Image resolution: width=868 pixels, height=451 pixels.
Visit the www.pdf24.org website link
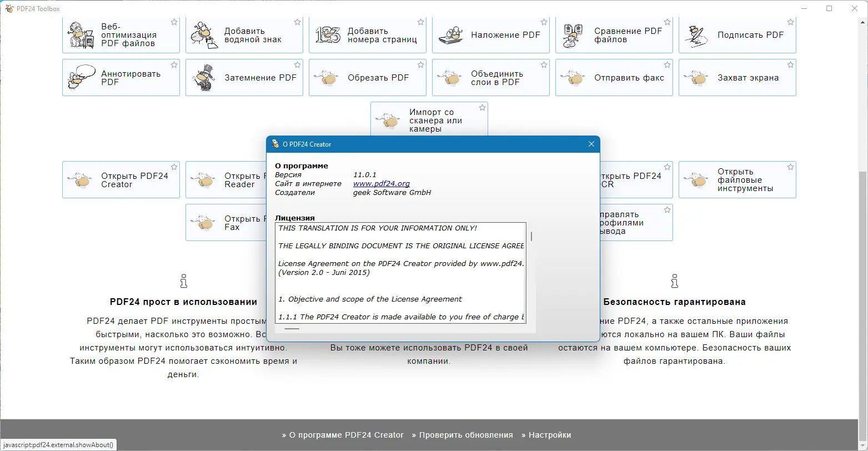382,184
